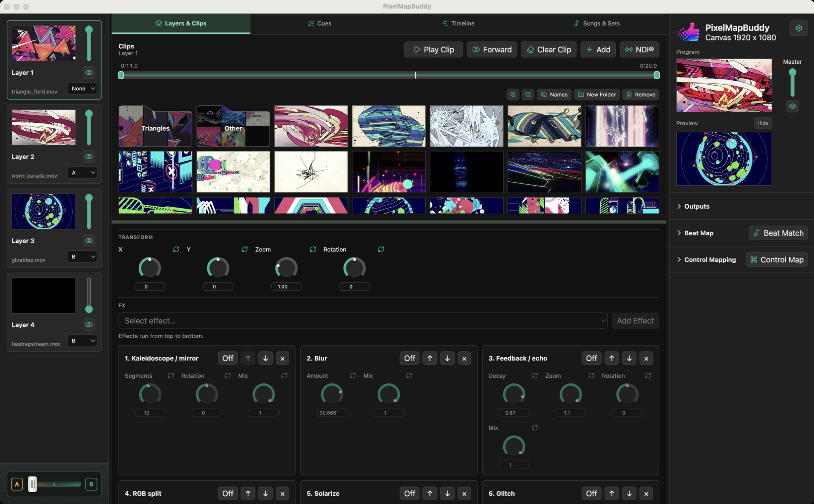
Task: Remove the Solarize effect
Action: (x=464, y=493)
